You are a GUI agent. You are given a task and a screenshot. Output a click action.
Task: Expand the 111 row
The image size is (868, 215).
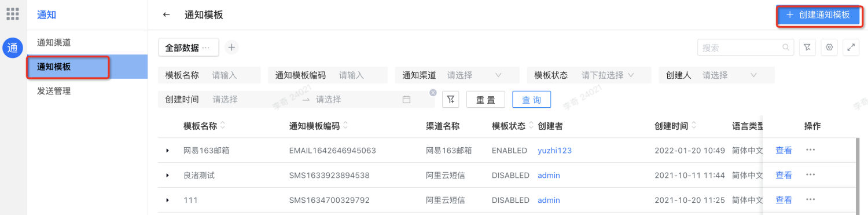click(x=168, y=201)
